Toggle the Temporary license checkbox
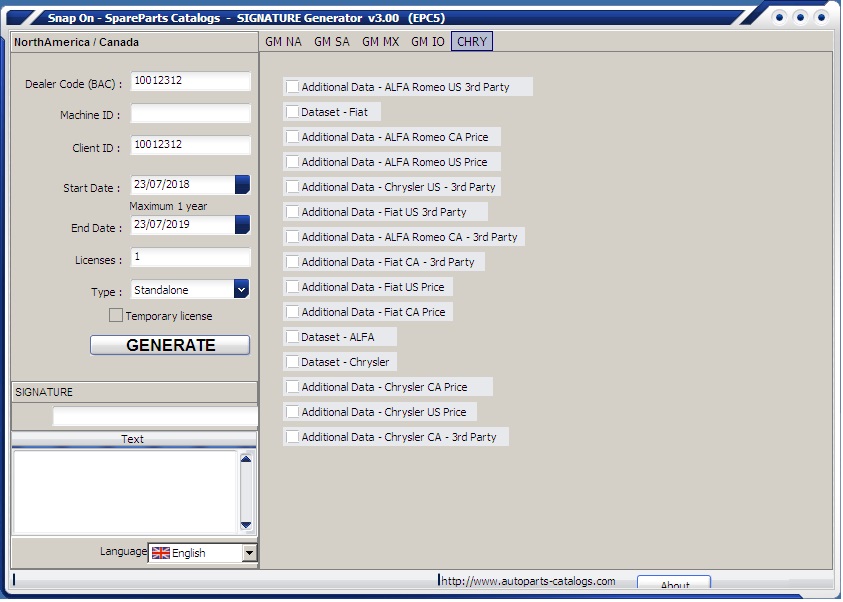Image resolution: width=843 pixels, height=602 pixels. (116, 315)
